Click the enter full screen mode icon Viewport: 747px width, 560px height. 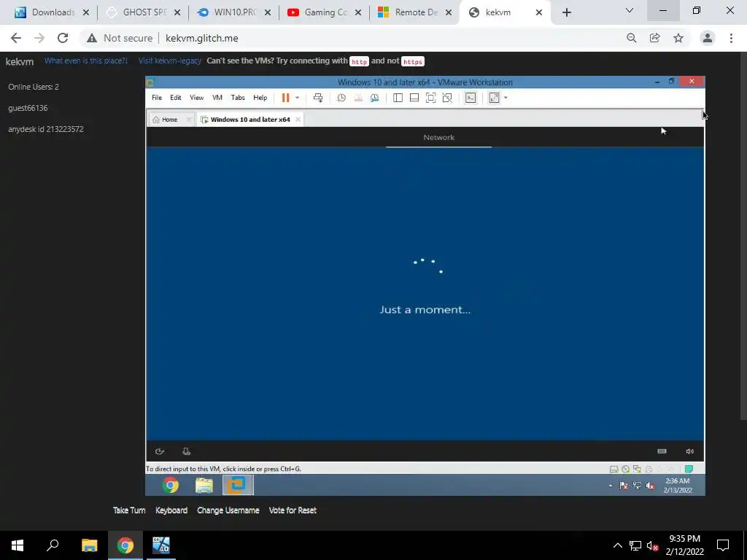(x=430, y=98)
